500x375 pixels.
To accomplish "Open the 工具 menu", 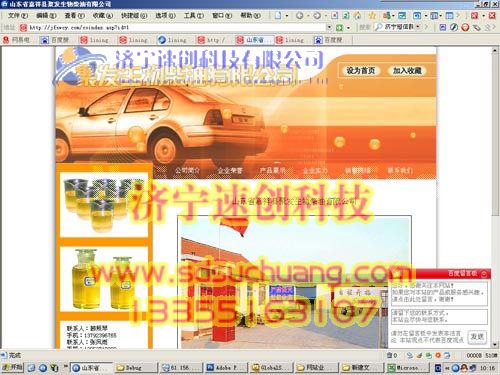I will pyautogui.click(x=193, y=15).
